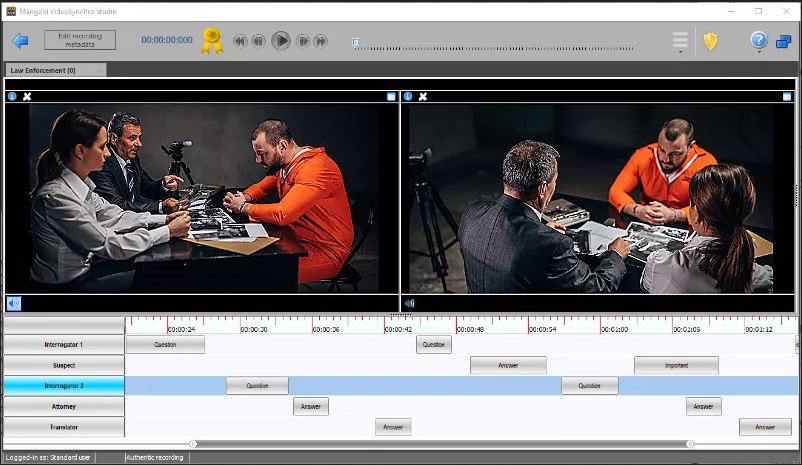
Task: Open the hamburger menu dropdown
Action: 680,42
